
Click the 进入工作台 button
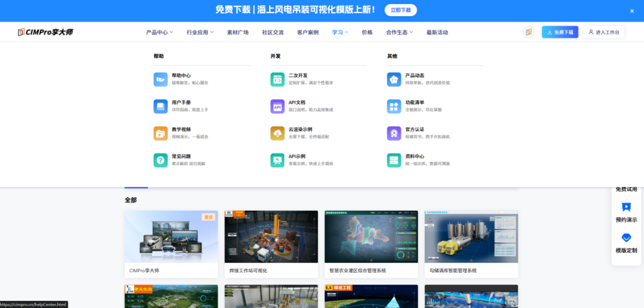click(x=603, y=32)
